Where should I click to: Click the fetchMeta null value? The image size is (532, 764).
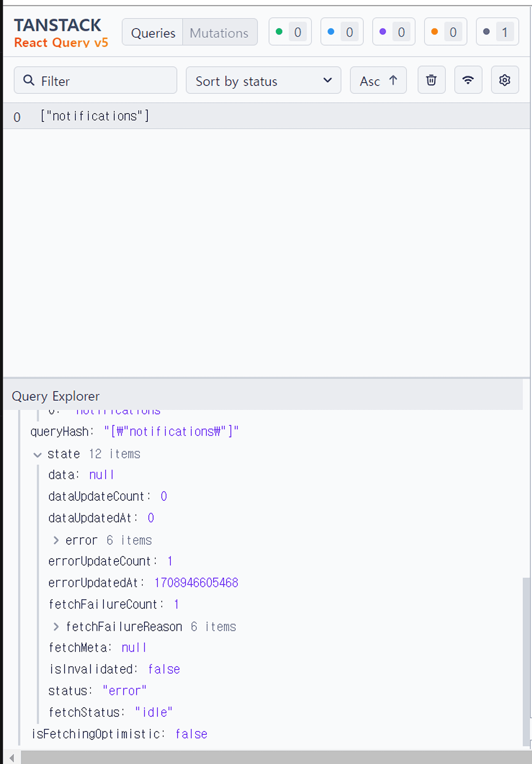point(134,647)
